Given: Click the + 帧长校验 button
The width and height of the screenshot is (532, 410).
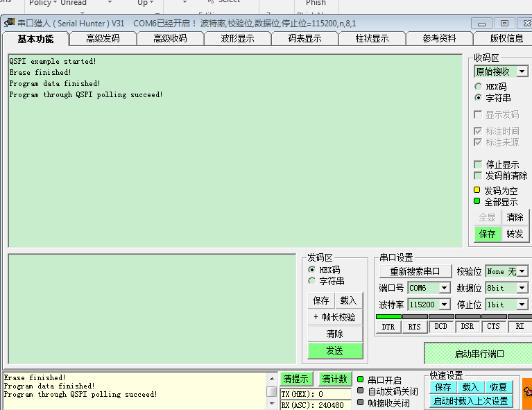Looking at the screenshot, I should (335, 317).
